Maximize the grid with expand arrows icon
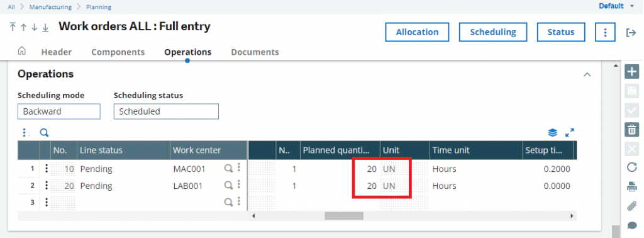644x238 pixels. point(570,133)
